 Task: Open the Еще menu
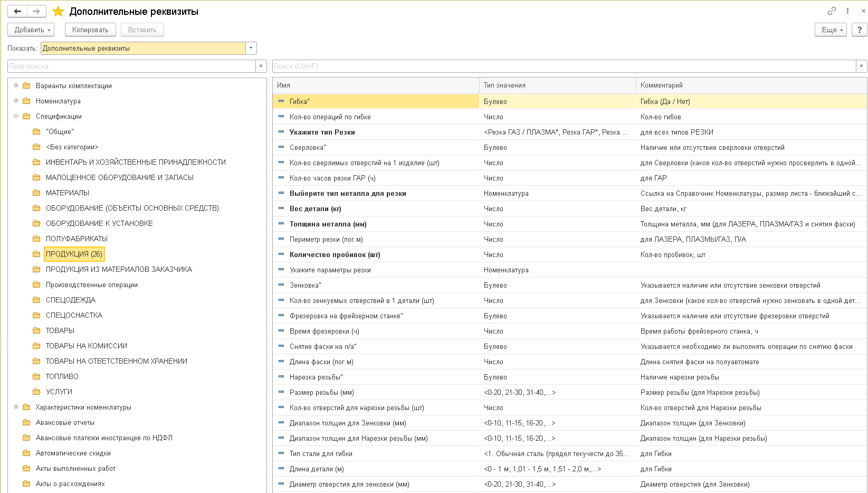click(x=831, y=30)
